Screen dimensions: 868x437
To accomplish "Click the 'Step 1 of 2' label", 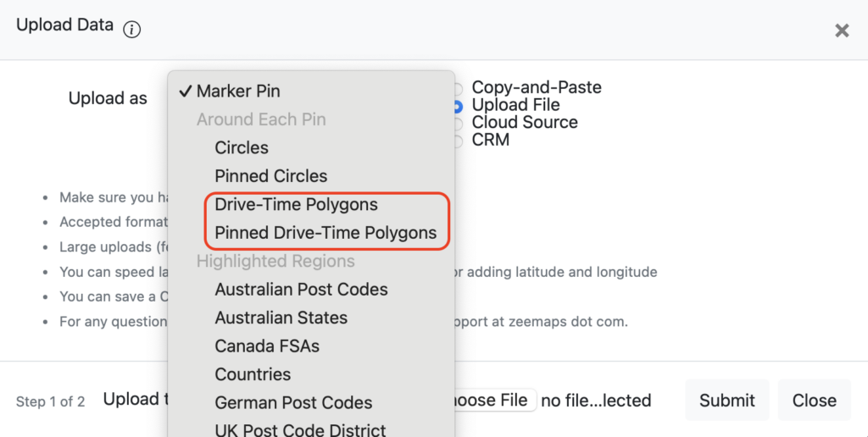I will coord(50,401).
